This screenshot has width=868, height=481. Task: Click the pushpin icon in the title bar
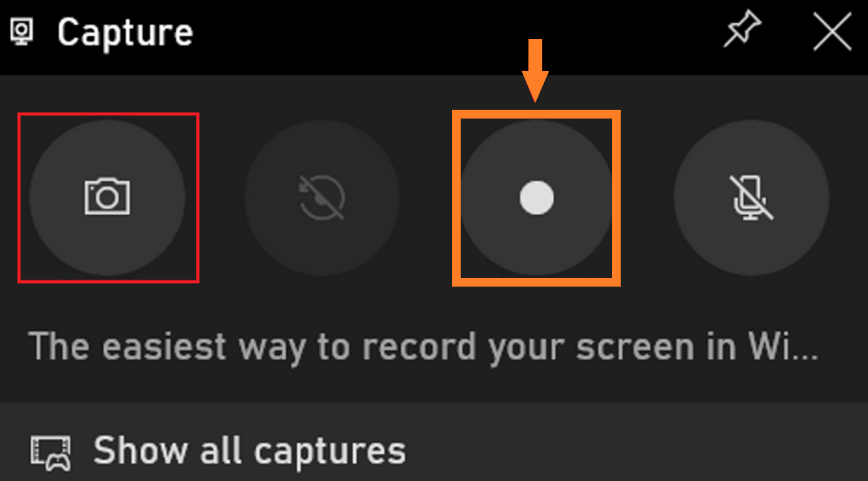(x=742, y=31)
